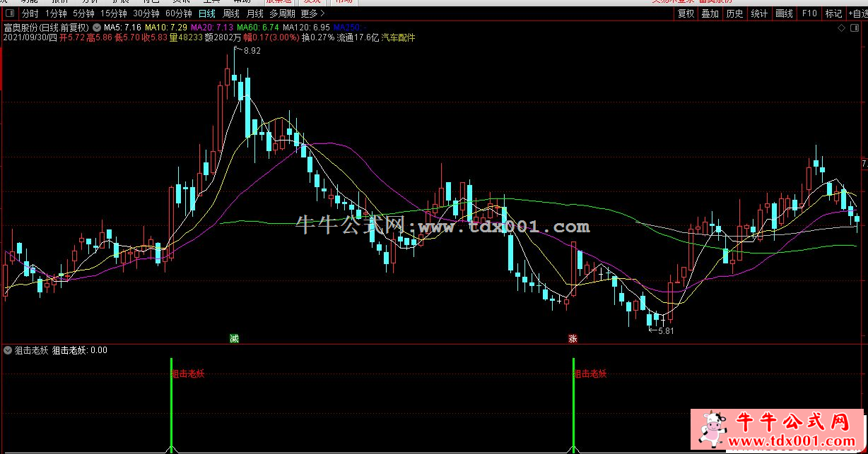868x454 pixels.
Task: Click the MA250 label
Action: [350, 28]
